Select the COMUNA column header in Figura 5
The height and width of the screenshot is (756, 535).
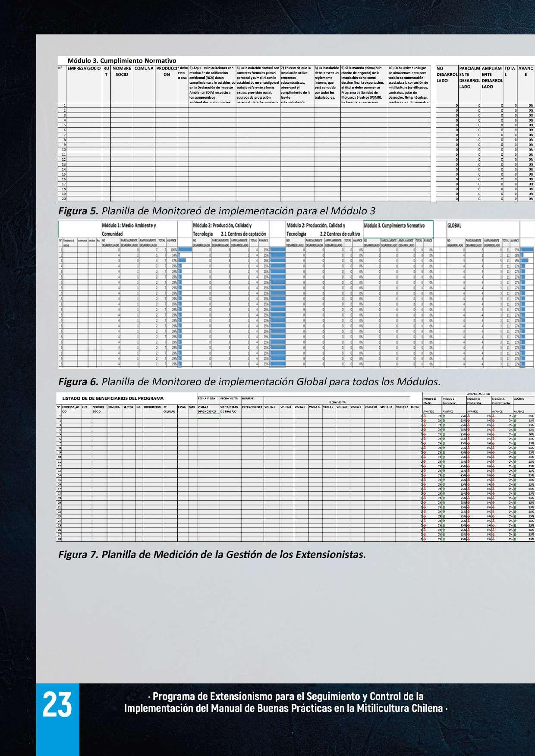144,69
